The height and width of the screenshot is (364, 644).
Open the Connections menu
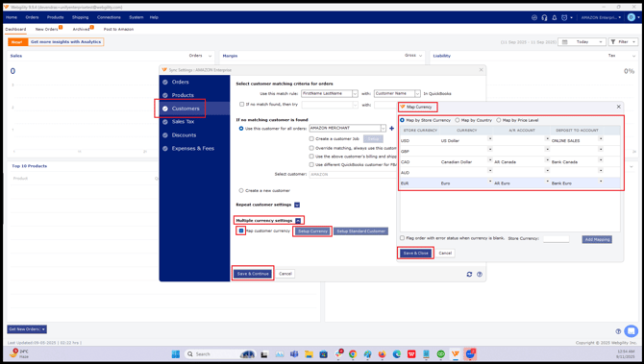(109, 17)
